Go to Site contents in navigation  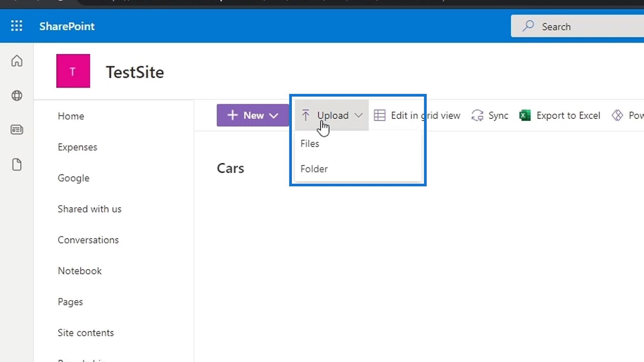click(x=86, y=333)
